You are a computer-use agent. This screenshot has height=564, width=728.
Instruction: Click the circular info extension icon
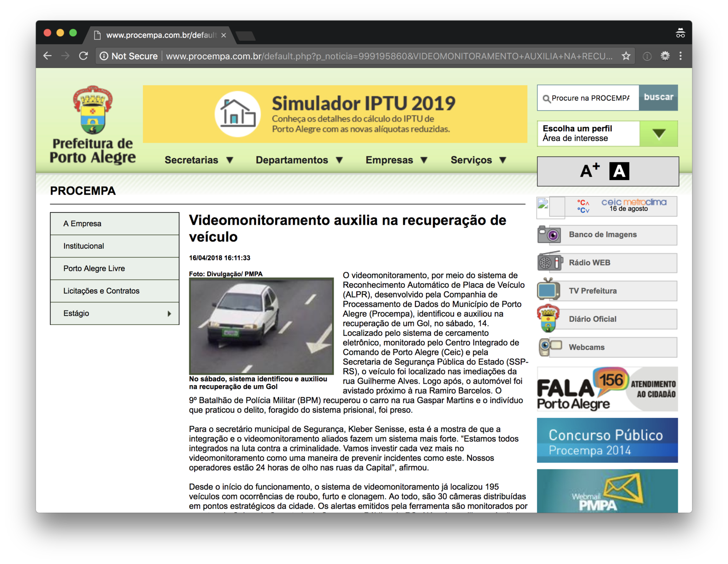647,56
